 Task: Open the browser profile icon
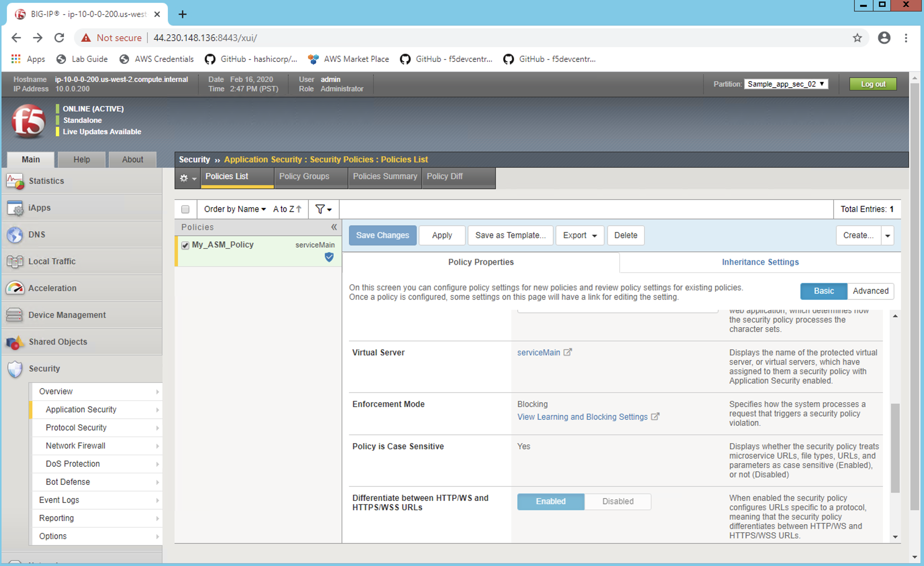(884, 38)
